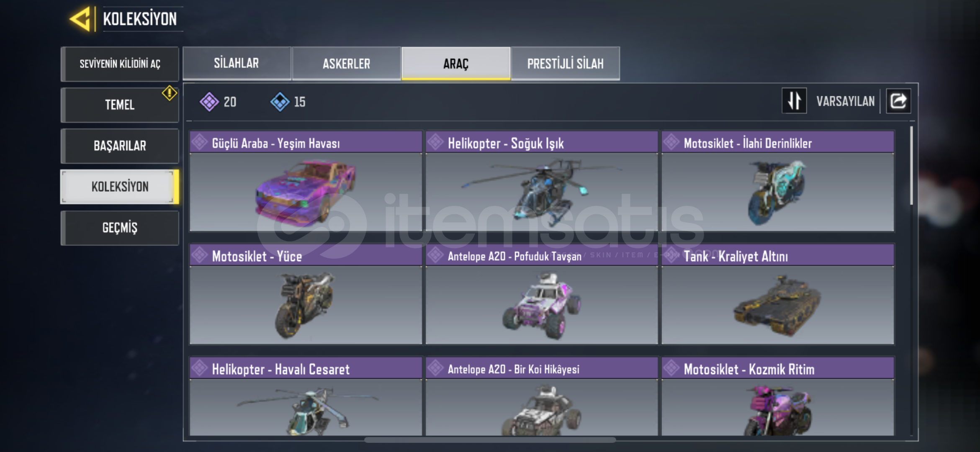Click the sort order arrows icon
The width and height of the screenshot is (980, 452).
point(794,101)
